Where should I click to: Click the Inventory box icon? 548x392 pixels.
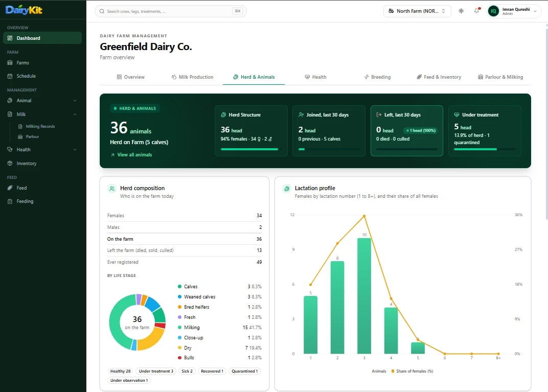[10, 164]
